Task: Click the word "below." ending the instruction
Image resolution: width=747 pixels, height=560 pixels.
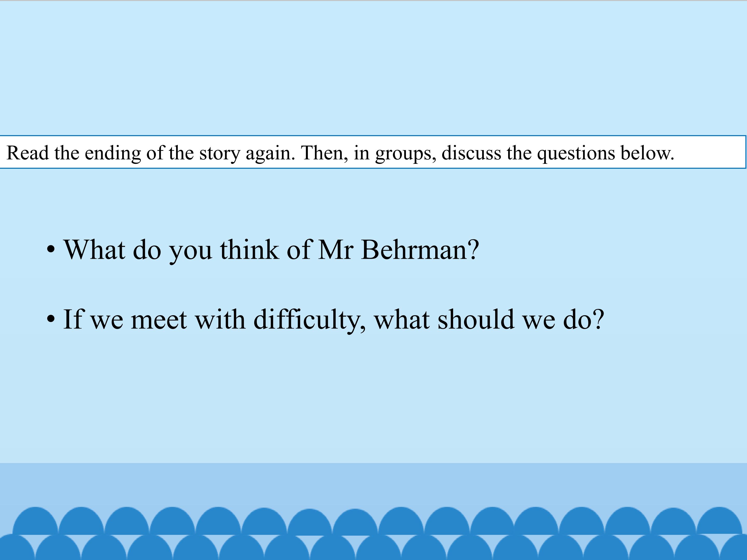Action: pos(647,153)
